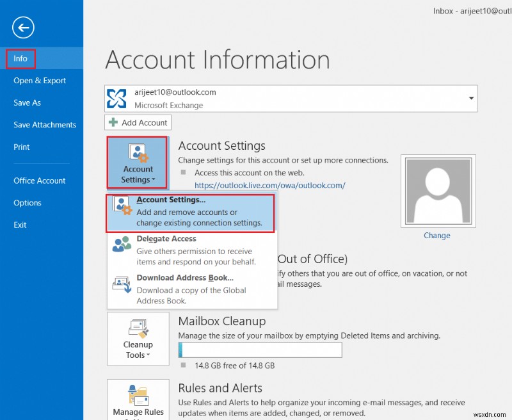Click the Delegate Access people icon

click(x=122, y=244)
